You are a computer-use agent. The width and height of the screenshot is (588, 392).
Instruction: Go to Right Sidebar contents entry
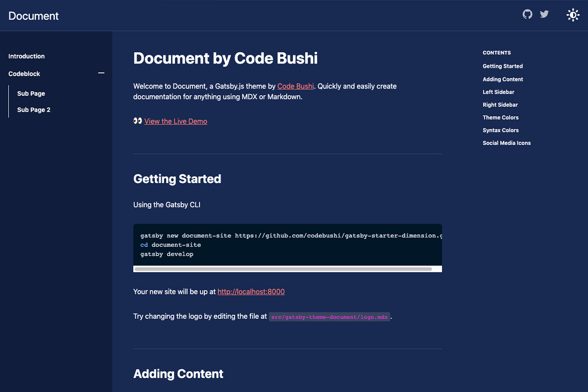point(500,105)
